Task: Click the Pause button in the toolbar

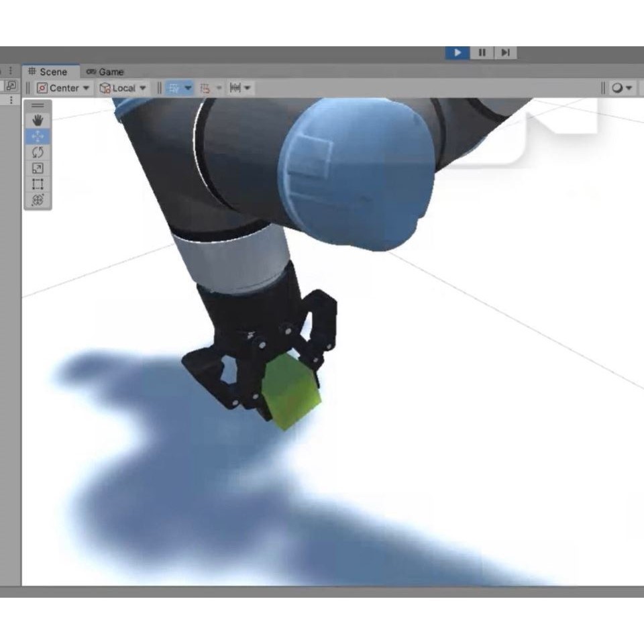Action: point(482,52)
